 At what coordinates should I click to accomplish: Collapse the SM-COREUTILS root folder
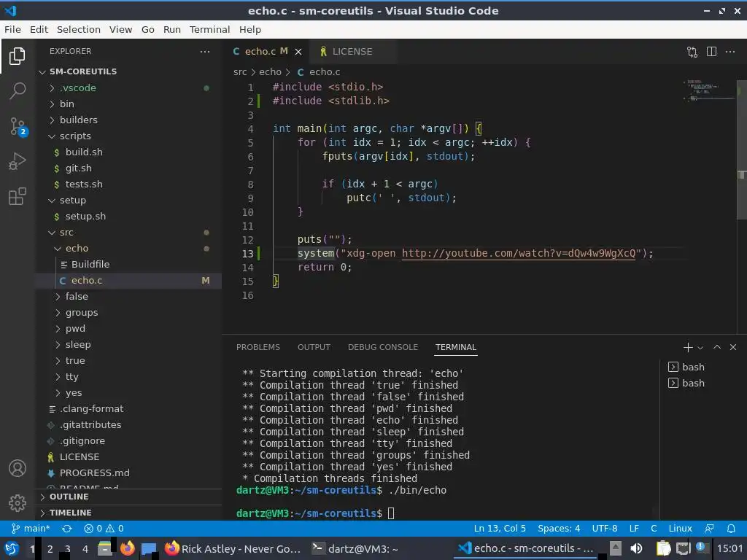(128, 71)
